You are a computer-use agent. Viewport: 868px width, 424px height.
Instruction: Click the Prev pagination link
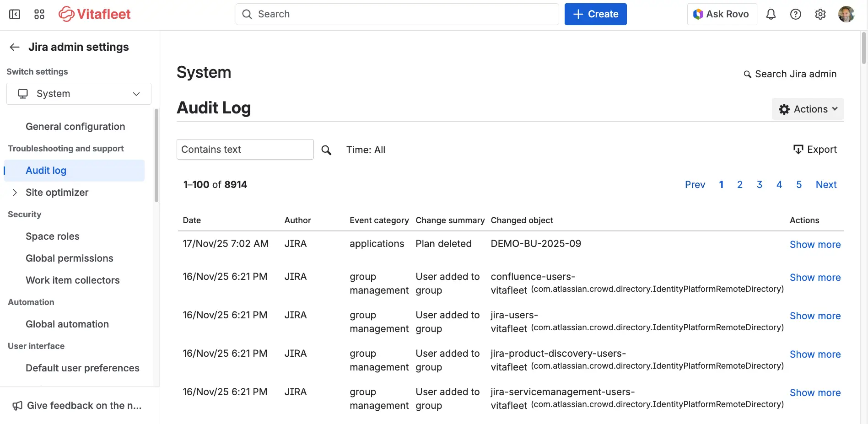695,185
